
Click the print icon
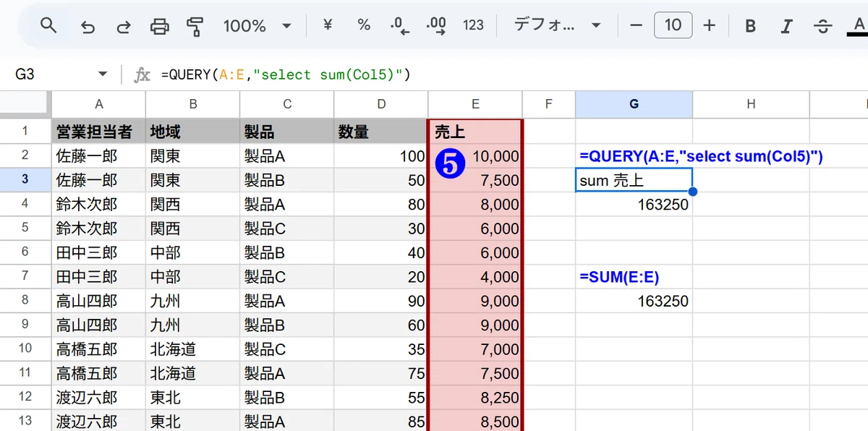click(x=159, y=27)
